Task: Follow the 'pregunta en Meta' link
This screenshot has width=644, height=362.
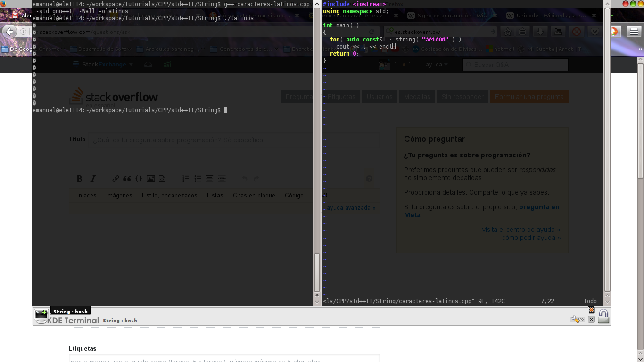Action: pos(482,211)
